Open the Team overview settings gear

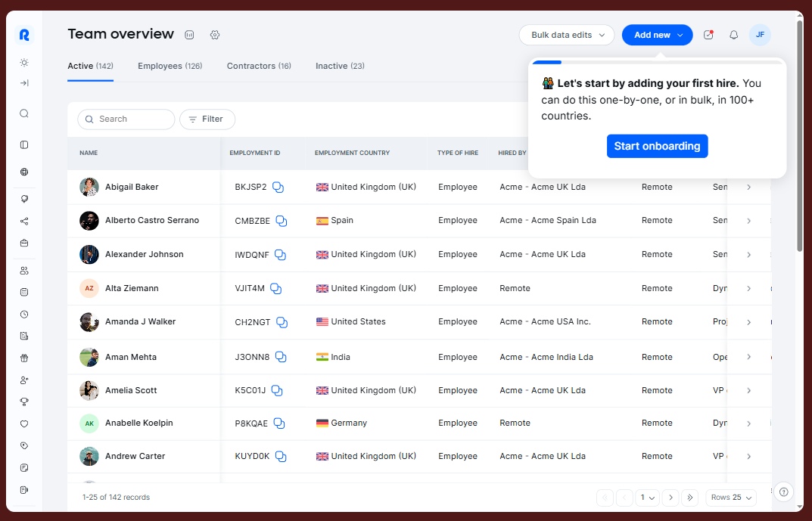point(215,35)
